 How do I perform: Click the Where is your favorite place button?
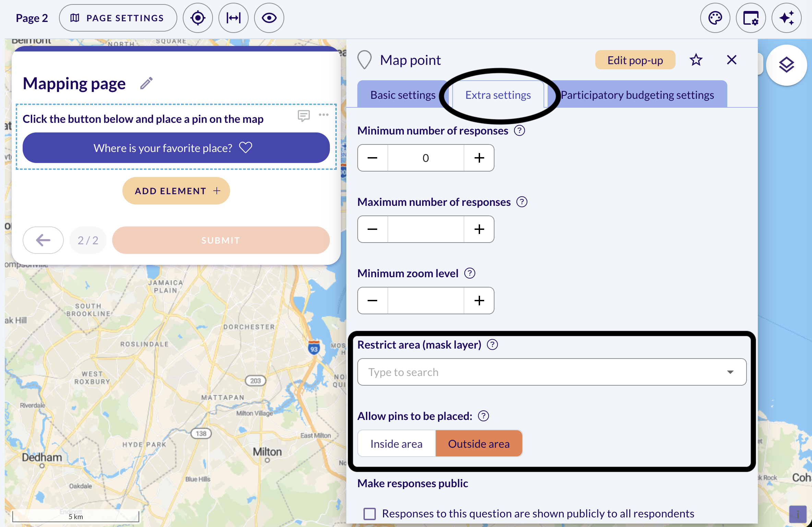pos(176,148)
